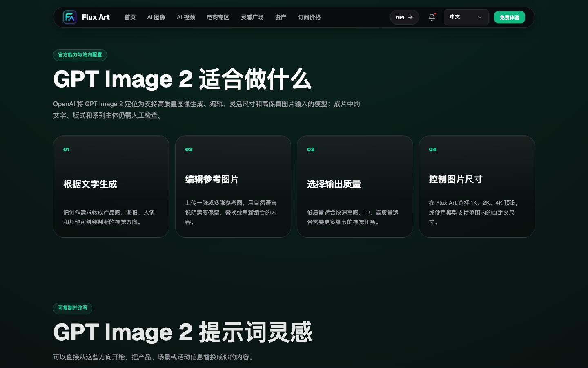Click the arrow icon in the API button
The width and height of the screenshot is (588, 368).
pyautogui.click(x=410, y=17)
